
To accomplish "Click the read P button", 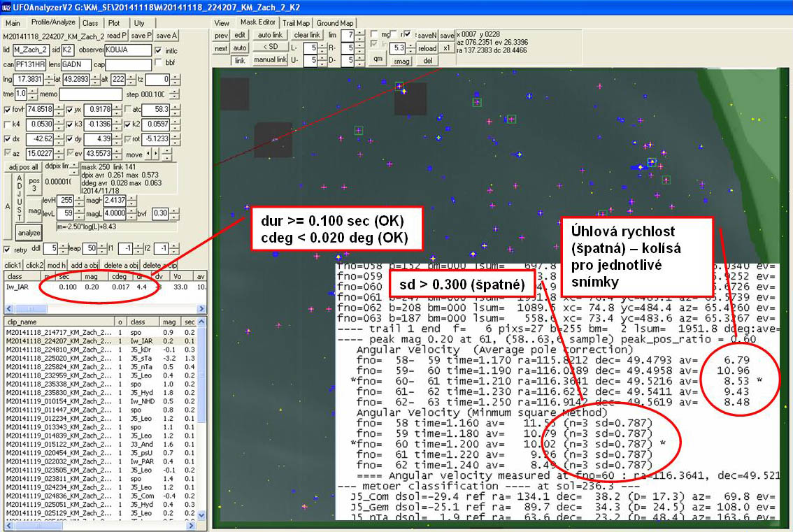I will point(116,36).
